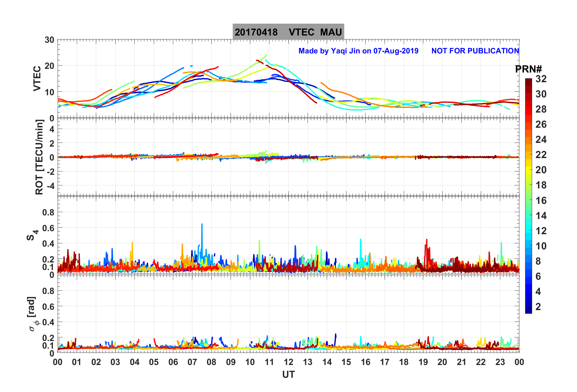577x392 pixels.
Task: Click the "Made by Yaqi Jin on 07-Aug-2019" annotation
Action: [x=358, y=51]
